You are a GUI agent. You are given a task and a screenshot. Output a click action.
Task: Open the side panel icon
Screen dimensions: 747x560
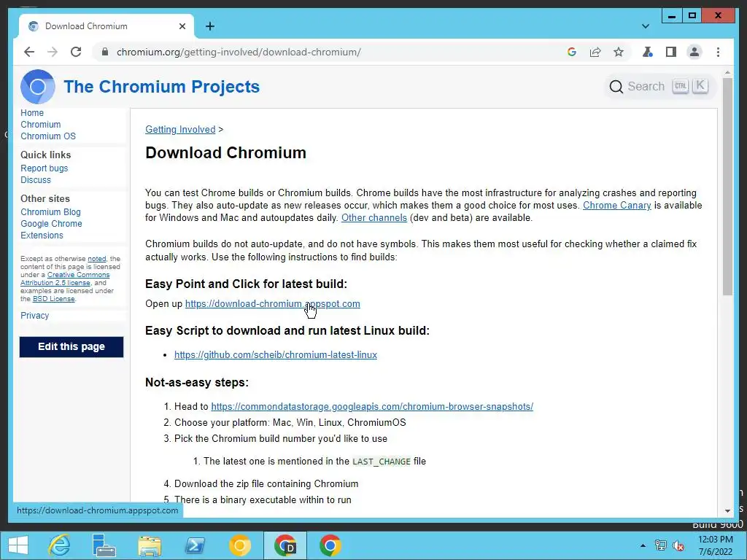[x=671, y=52]
